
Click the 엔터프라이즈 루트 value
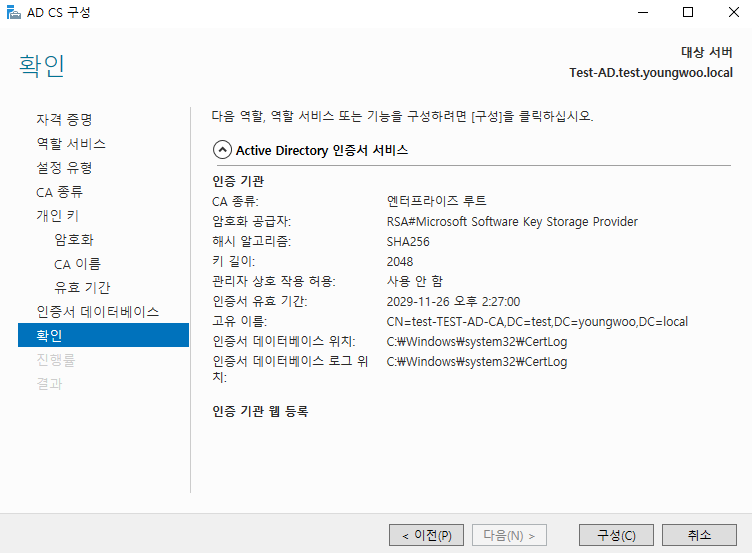tap(436, 201)
